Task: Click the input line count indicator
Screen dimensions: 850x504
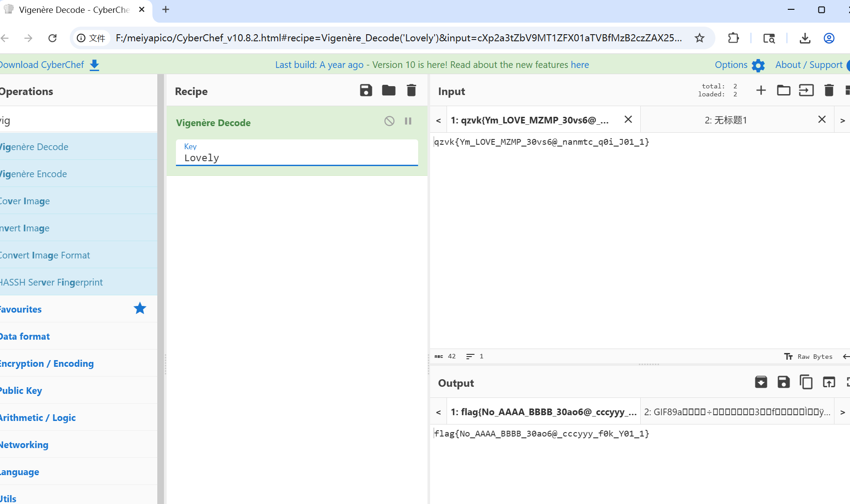Action: click(475, 356)
